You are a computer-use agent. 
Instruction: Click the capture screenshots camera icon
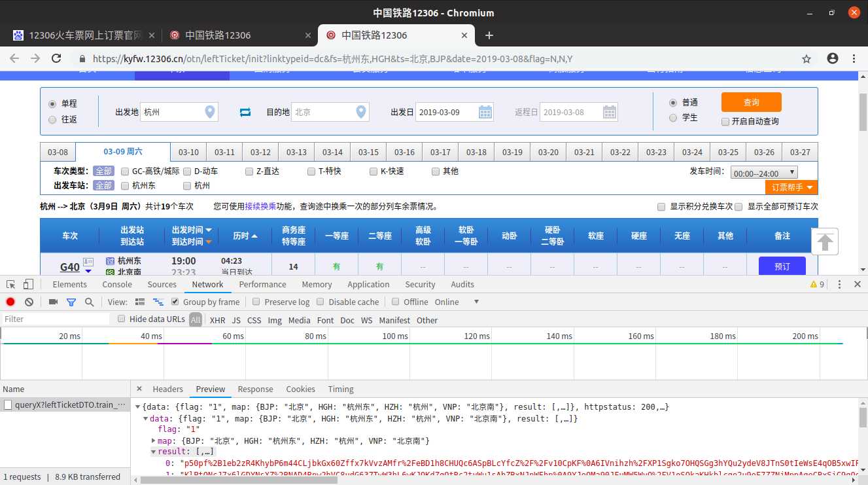(x=54, y=302)
